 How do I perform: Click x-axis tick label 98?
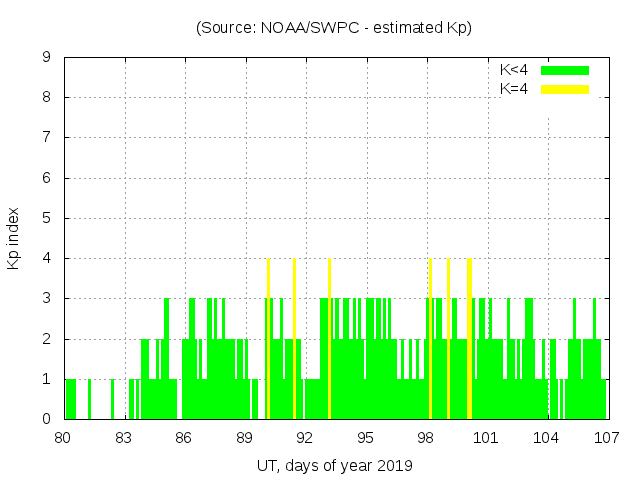pyautogui.click(x=426, y=437)
